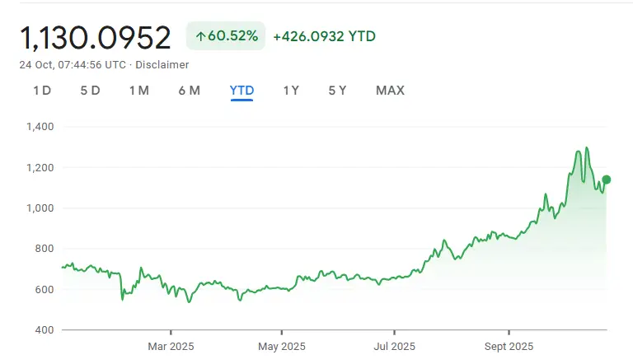The width and height of the screenshot is (633, 364).
Task: Switch the chart to 1 Y
Action: pyautogui.click(x=291, y=91)
